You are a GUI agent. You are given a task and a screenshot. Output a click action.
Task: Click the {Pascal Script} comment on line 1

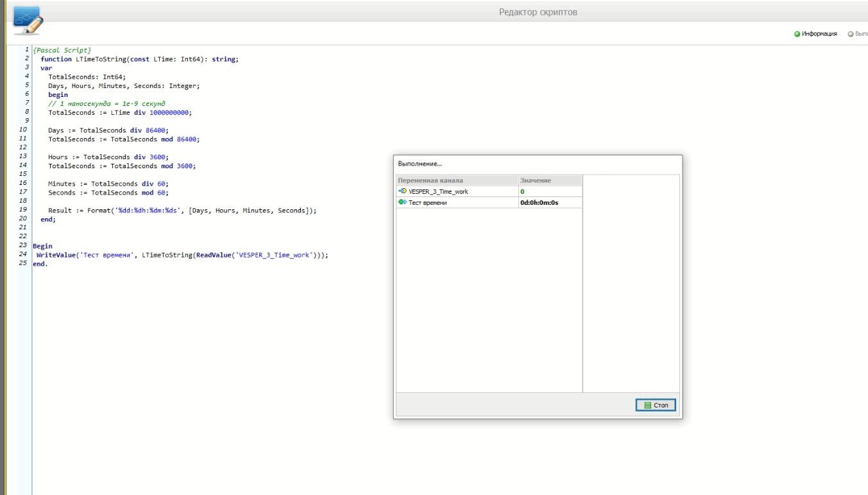62,49
